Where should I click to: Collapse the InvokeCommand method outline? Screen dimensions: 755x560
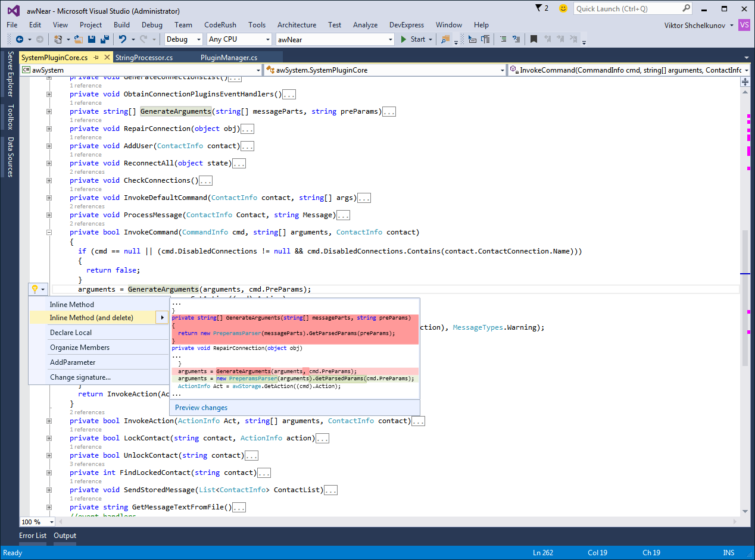coord(49,233)
